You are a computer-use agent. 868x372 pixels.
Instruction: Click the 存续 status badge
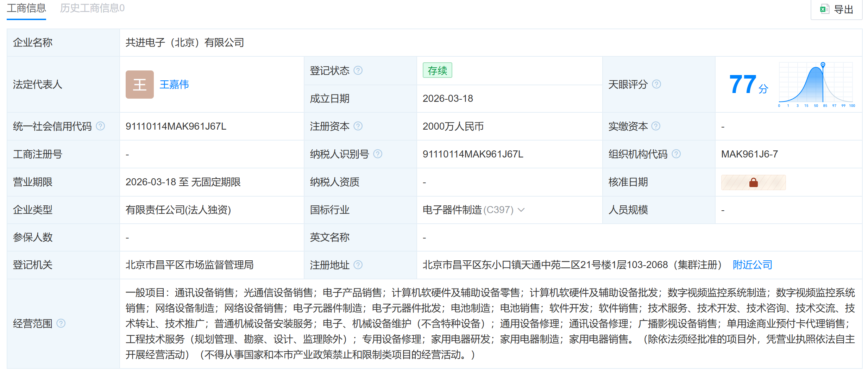pos(437,70)
